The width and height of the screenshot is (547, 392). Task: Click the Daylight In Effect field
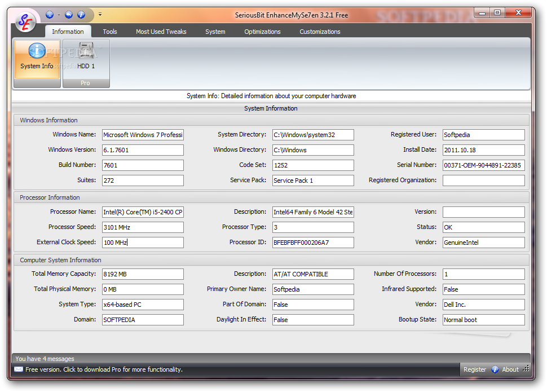(x=314, y=320)
